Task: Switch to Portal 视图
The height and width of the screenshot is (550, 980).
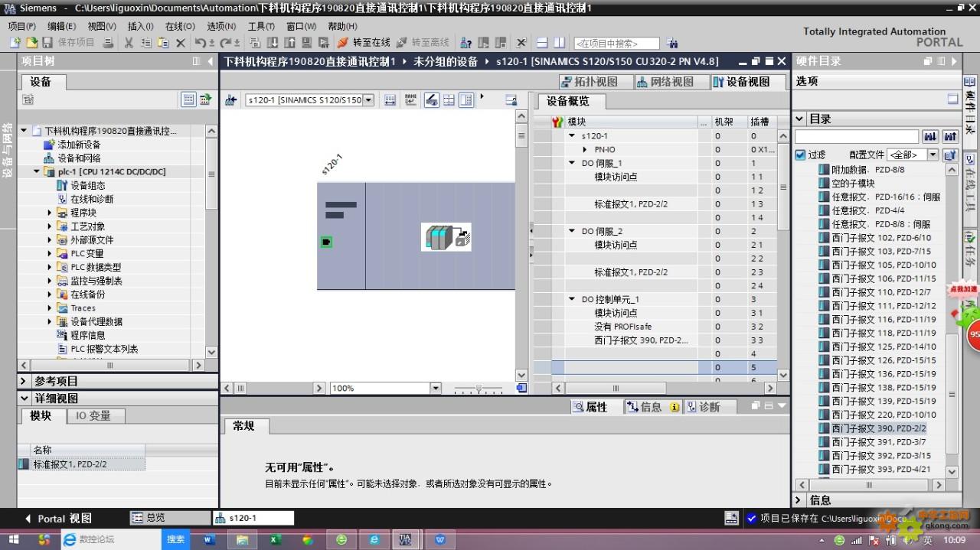Action: point(58,519)
